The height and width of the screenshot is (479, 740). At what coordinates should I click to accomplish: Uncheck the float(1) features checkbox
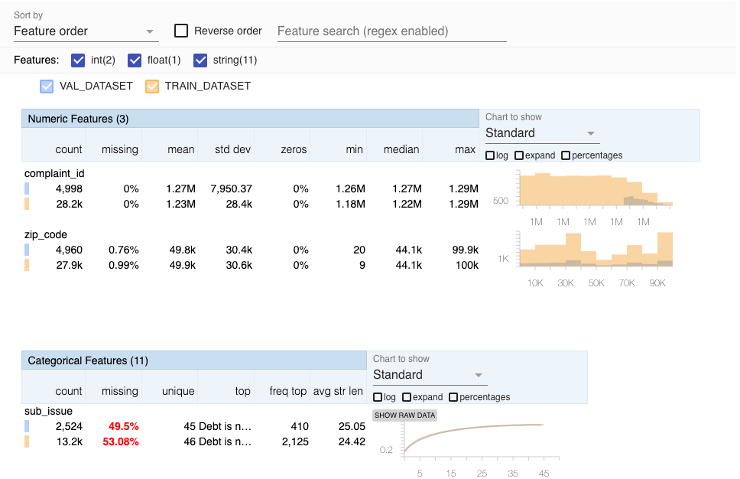(135, 60)
